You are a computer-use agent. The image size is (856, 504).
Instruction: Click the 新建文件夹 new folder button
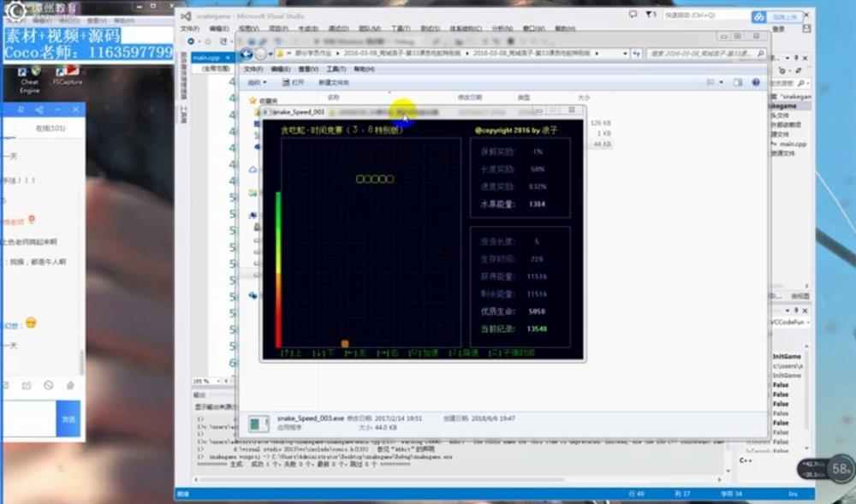[x=334, y=82]
